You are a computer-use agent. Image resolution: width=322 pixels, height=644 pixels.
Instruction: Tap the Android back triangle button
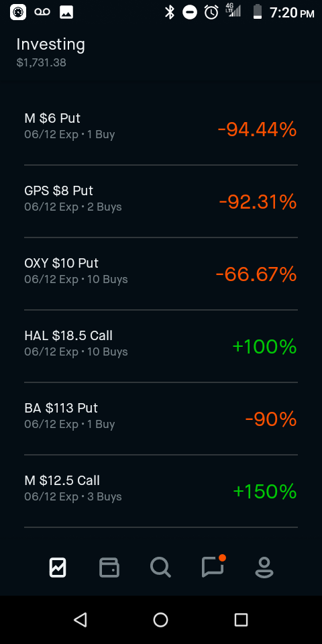tap(80, 619)
